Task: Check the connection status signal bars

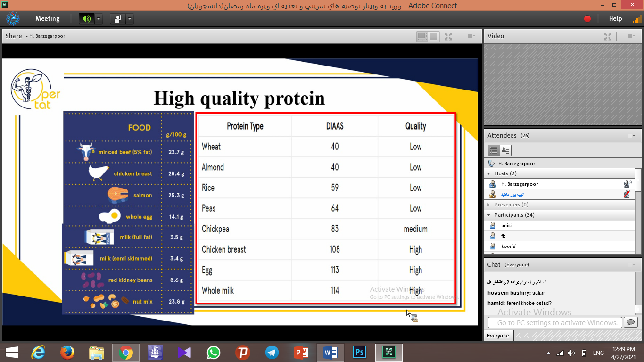Action: pos(636,19)
